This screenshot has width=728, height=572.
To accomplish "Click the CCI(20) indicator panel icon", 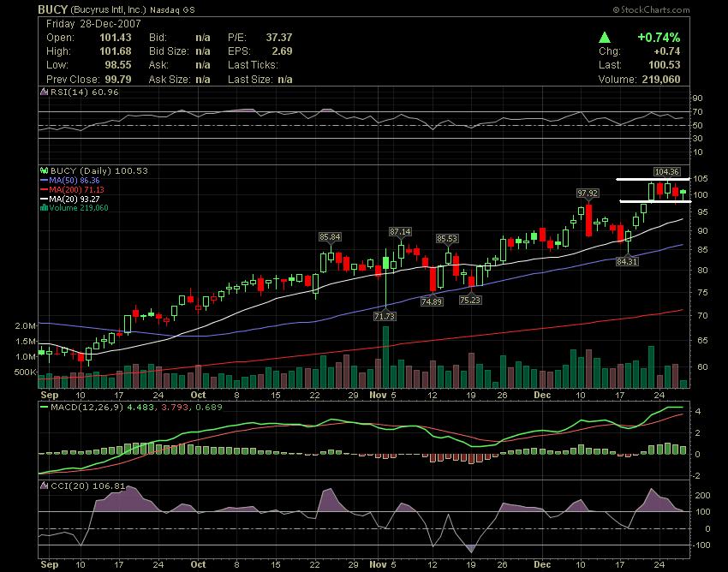I will 44,486.
